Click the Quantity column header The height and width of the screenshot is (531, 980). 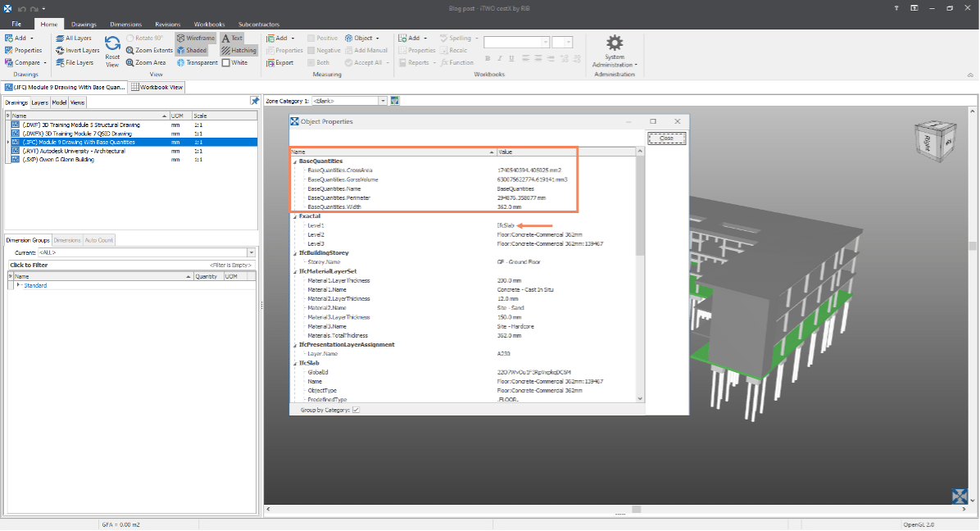[x=208, y=276]
